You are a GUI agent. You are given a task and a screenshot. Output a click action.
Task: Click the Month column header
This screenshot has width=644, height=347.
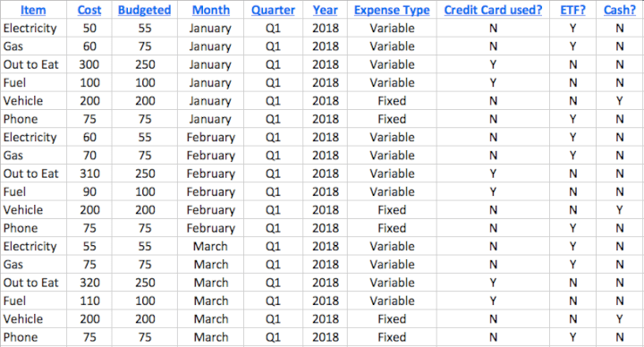coord(211,10)
